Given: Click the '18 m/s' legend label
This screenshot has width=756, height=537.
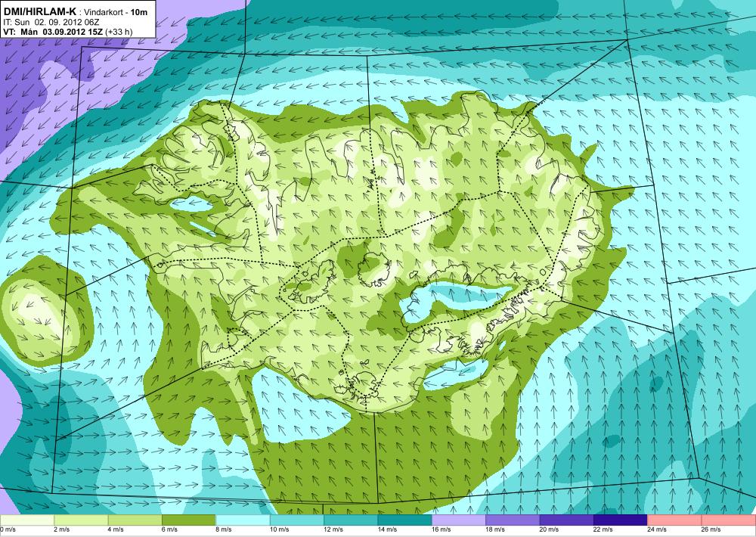Looking at the screenshot, I should (495, 529).
